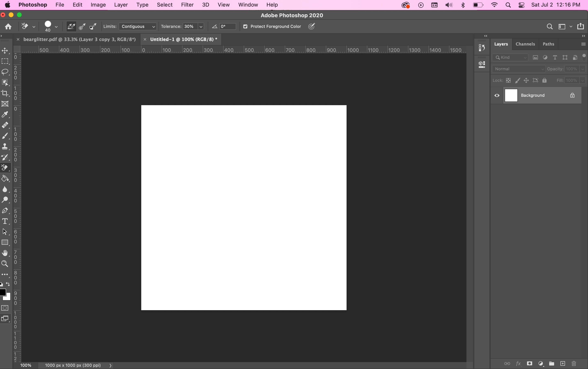Toggle Protect Foreground Color checkbox
Image resolution: width=588 pixels, height=369 pixels.
pos(245,27)
